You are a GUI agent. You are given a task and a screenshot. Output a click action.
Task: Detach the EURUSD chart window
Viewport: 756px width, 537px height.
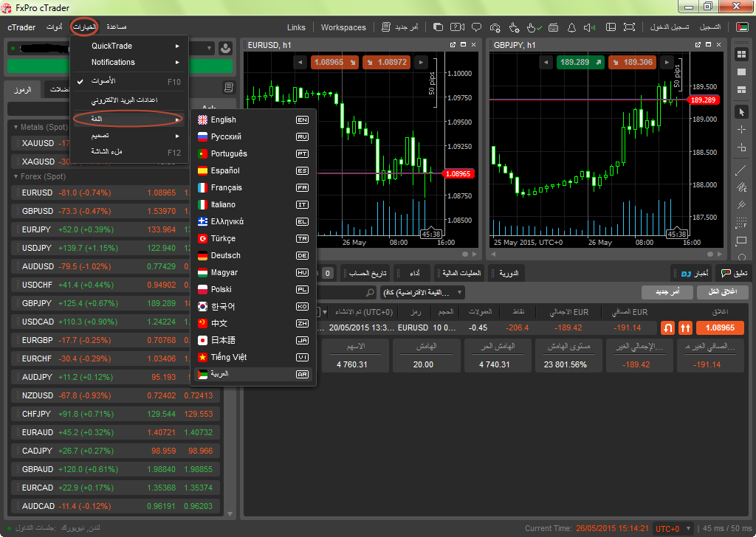(x=453, y=45)
